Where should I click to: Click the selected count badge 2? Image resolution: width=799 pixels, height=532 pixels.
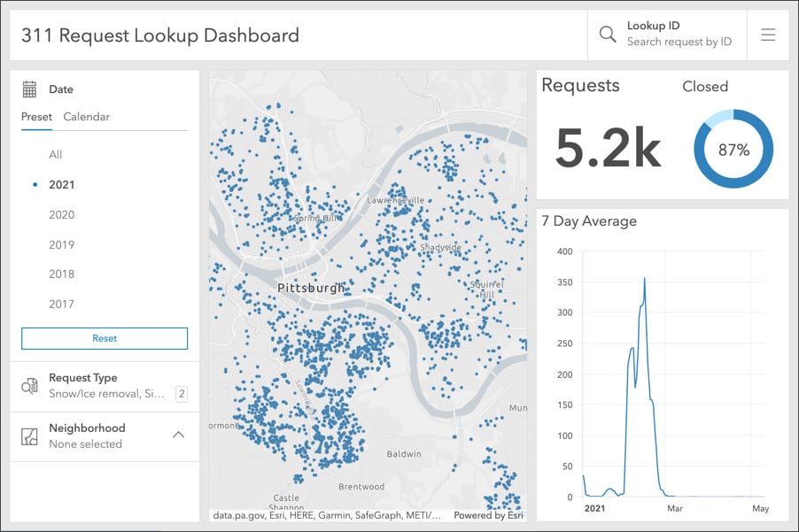point(182,394)
